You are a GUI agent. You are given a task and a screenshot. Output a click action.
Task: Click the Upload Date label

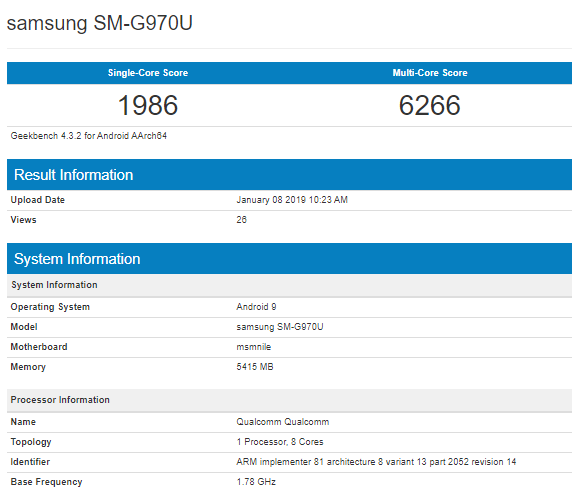pos(38,200)
